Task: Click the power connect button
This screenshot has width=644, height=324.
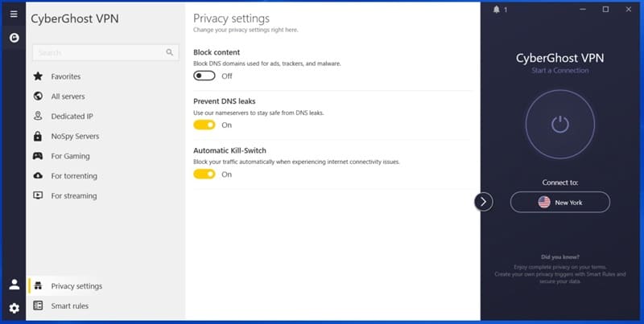Action: tap(559, 125)
